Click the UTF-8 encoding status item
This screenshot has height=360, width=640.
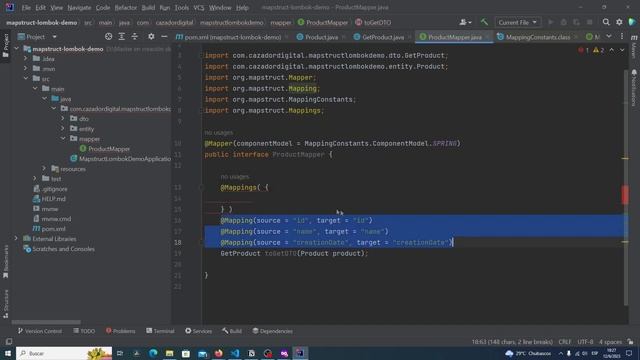585,342
